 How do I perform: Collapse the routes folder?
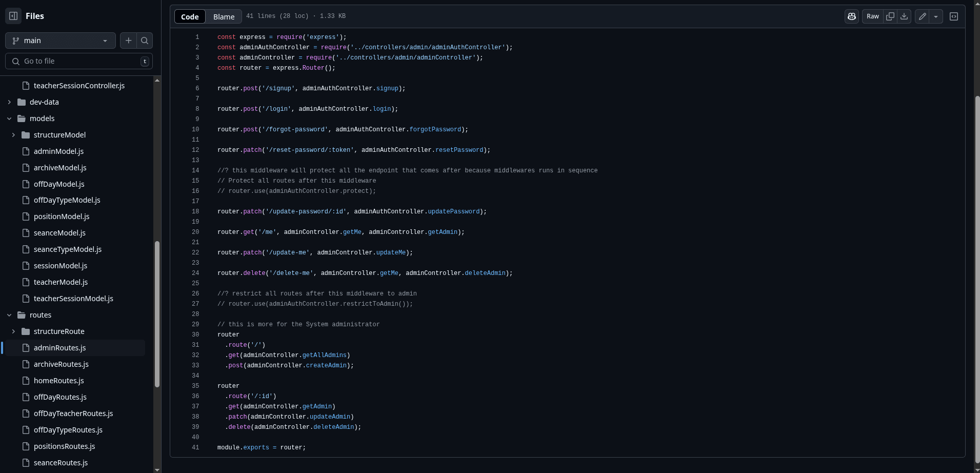(x=9, y=315)
